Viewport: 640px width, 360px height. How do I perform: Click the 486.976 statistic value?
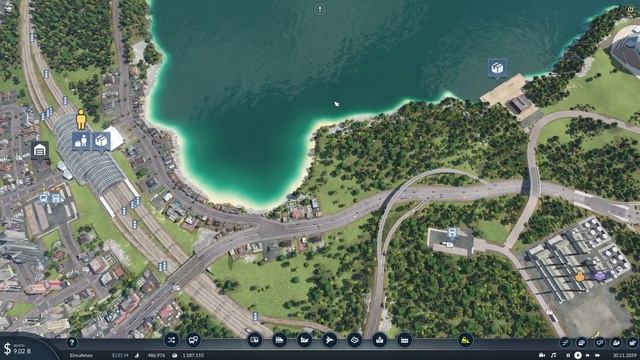pos(156,356)
